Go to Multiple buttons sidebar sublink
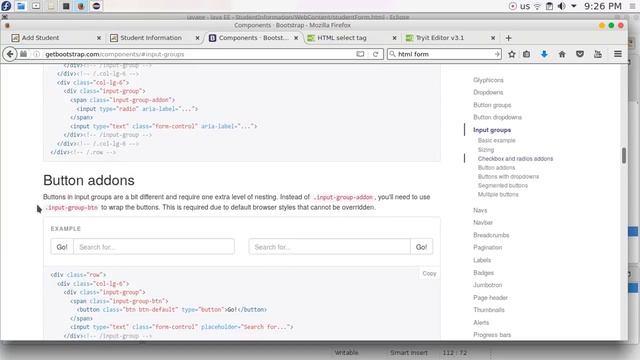Image resolution: width=640 pixels, height=360 pixels. click(x=498, y=195)
